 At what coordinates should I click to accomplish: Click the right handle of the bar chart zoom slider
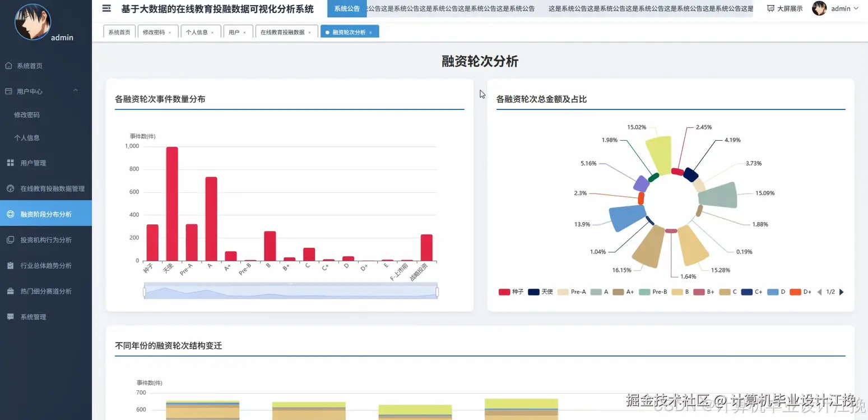tap(437, 292)
